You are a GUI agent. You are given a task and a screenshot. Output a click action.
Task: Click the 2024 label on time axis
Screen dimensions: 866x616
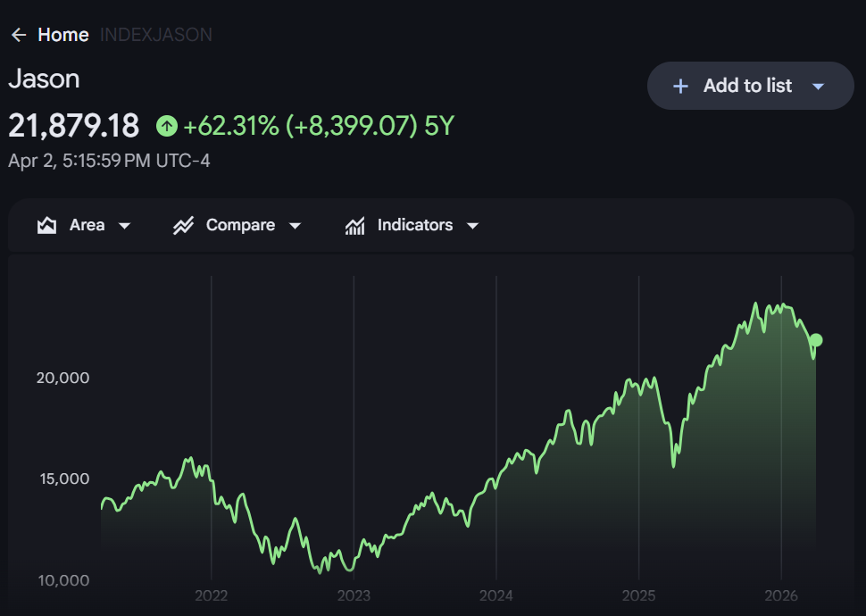coord(495,595)
